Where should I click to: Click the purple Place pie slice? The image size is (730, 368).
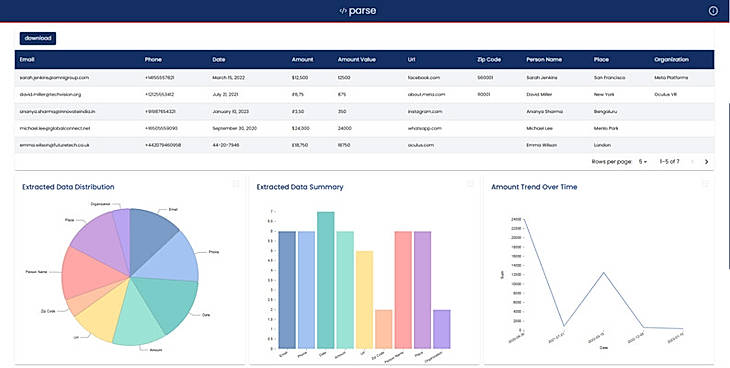100,238
